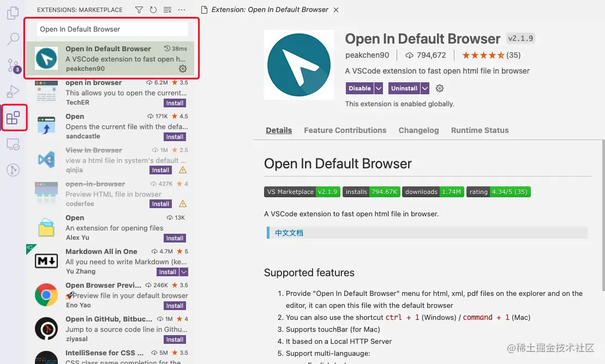Open the Extensions view in activity bar

pos(13,118)
